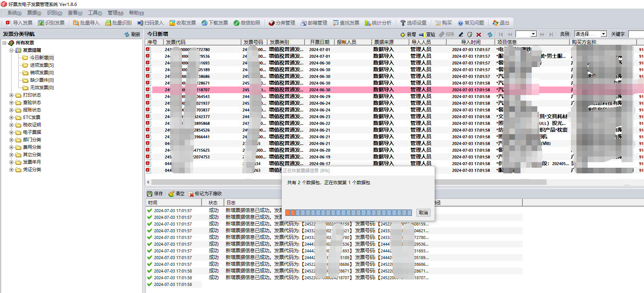
Task: Open the 帮助 menu
Action: (136, 13)
